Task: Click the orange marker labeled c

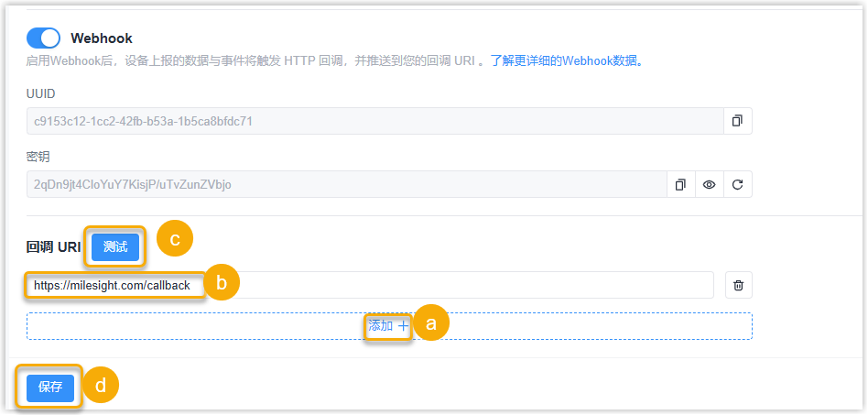Action: (x=175, y=238)
